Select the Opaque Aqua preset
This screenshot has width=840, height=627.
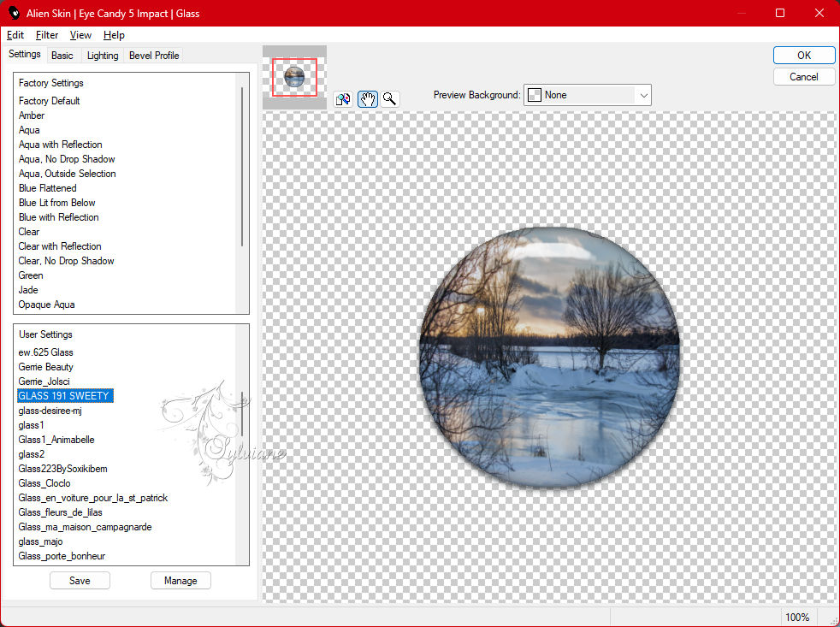(46, 305)
